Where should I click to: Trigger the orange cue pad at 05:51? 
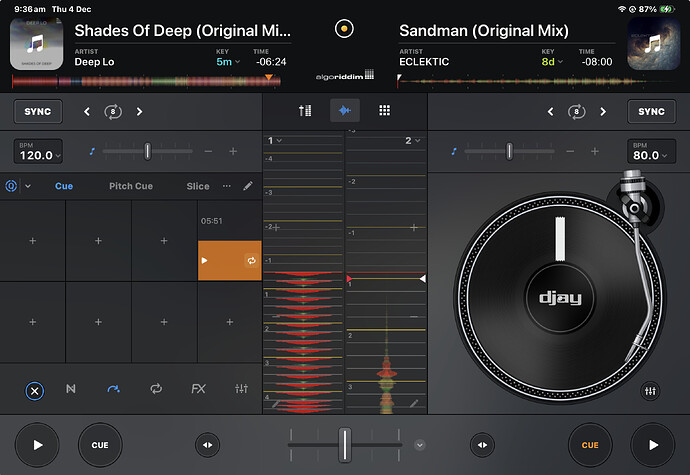[x=229, y=260]
